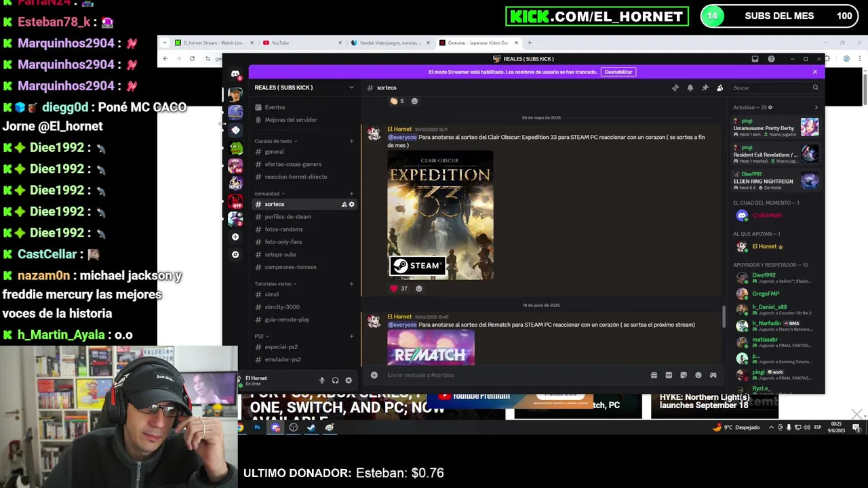
Task: Toggle the clapping hands reaction with 5
Action: click(397, 101)
